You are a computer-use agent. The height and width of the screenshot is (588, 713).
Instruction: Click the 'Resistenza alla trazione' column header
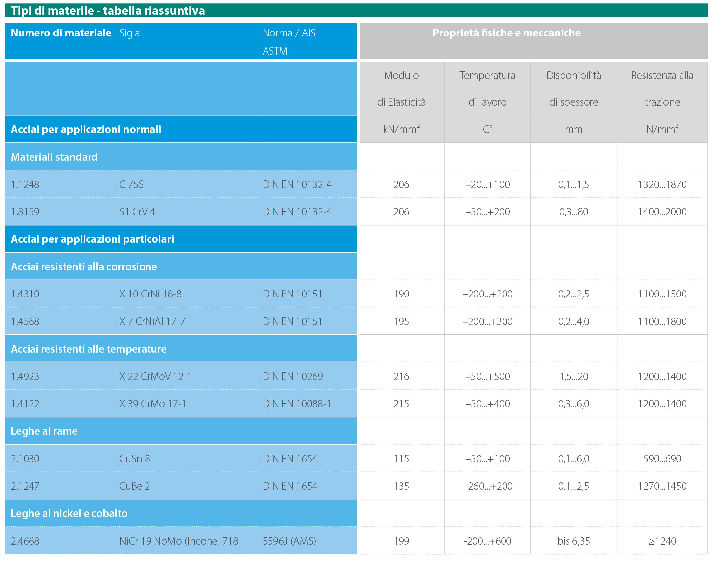662,102
